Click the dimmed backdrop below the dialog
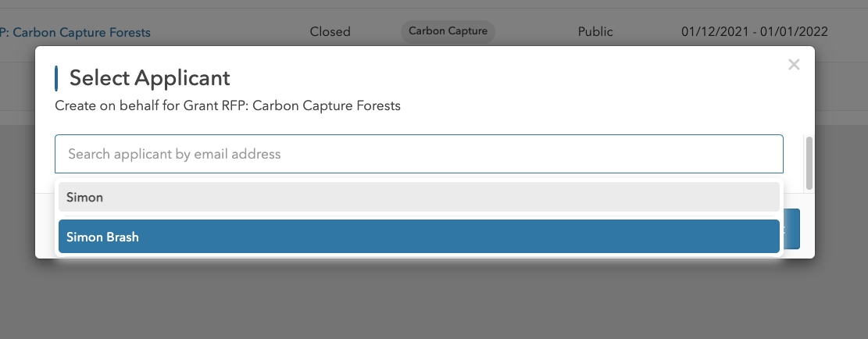The height and width of the screenshot is (339, 868). (x=434, y=301)
